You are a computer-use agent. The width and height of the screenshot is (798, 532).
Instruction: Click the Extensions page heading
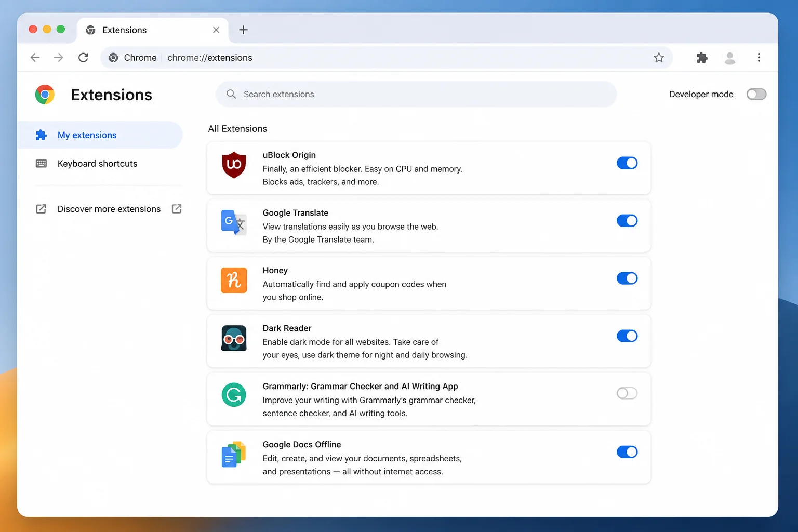(x=112, y=95)
